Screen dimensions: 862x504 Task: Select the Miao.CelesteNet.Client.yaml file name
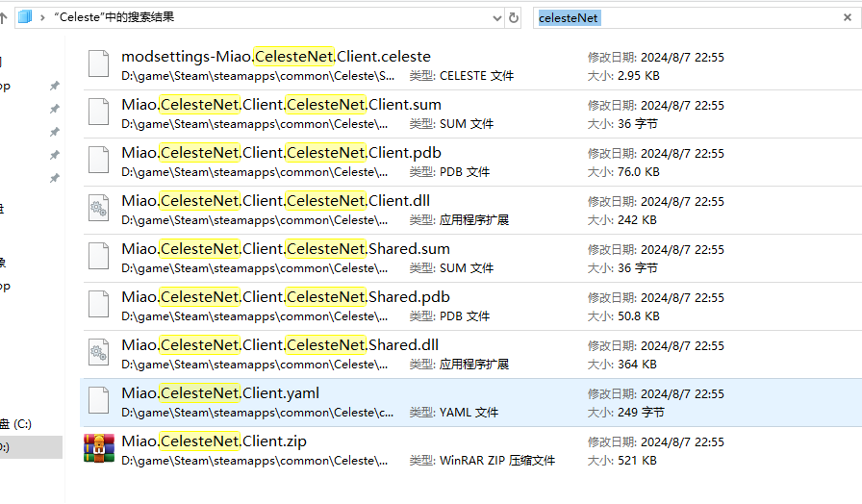click(x=219, y=392)
